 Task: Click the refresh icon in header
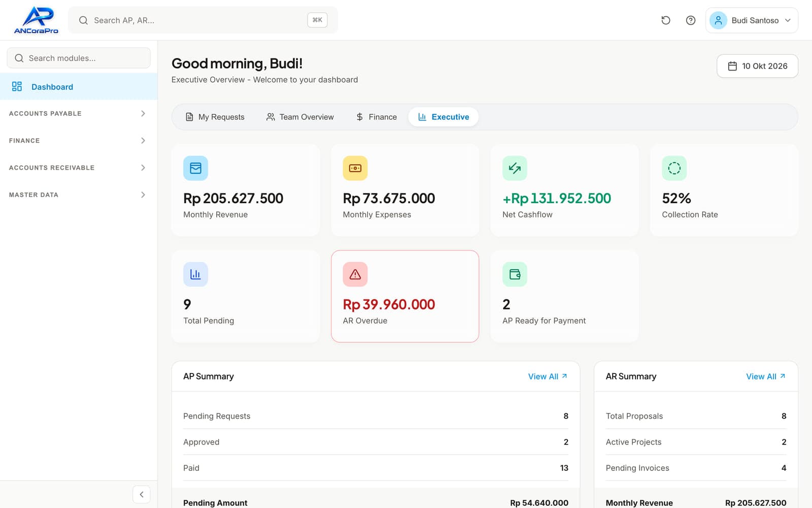(x=666, y=20)
